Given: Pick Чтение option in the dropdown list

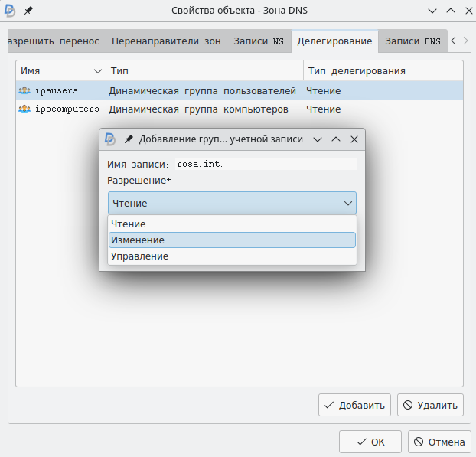Looking at the screenshot, I should point(232,224).
